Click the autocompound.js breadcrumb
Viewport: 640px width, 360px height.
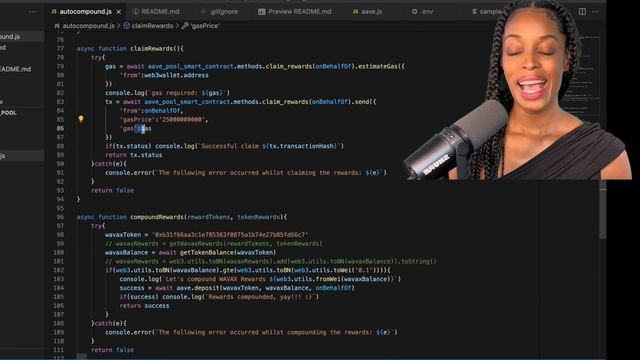tap(89, 26)
